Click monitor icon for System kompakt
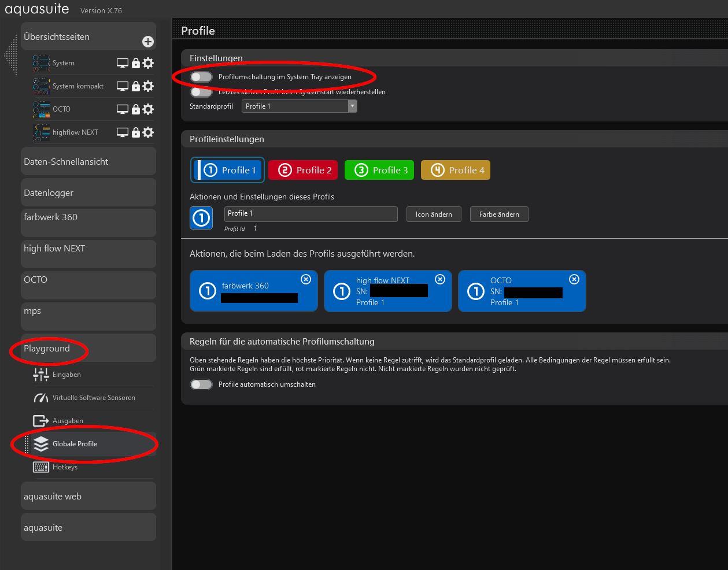This screenshot has height=570, width=728. click(x=123, y=86)
